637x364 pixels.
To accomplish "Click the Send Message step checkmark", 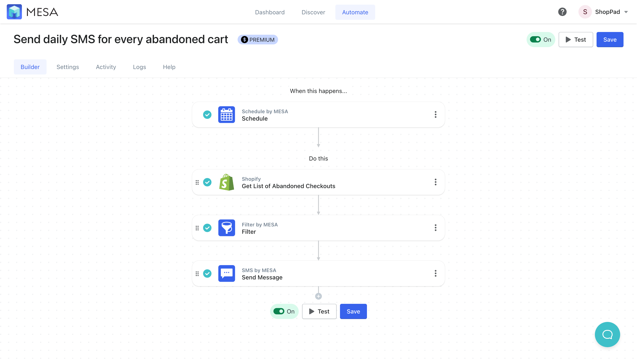I will (207, 274).
